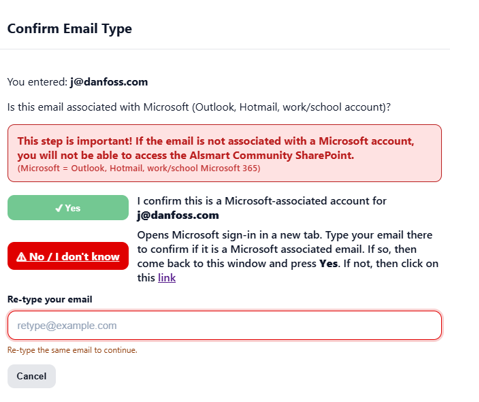Image resolution: width=479 pixels, height=402 pixels.
Task: Click the red "This step is important!" notice
Action: tap(225, 153)
